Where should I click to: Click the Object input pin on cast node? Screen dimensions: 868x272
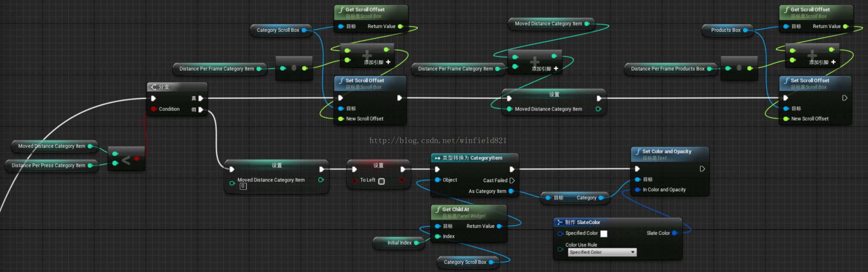(x=437, y=180)
